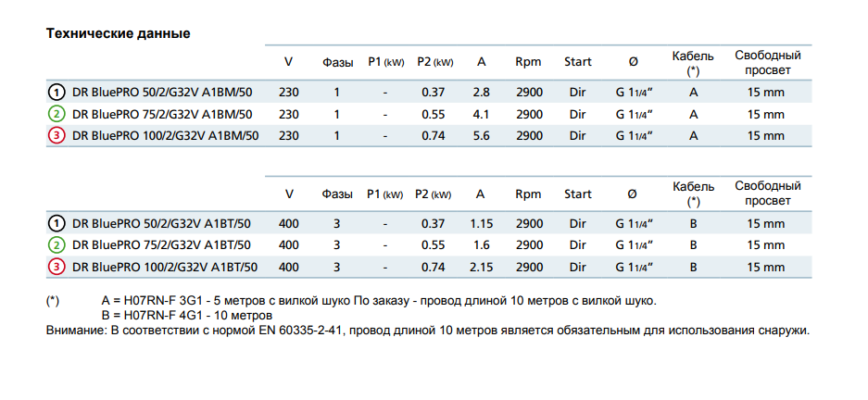Click the 2.8 current value cell
This screenshot has height=400, width=868.
click(x=480, y=93)
